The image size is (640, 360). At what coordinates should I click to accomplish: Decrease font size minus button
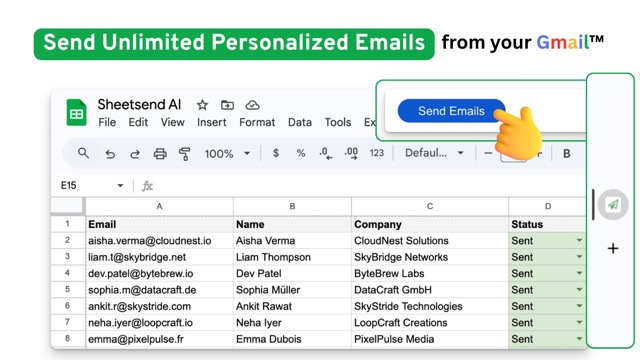pos(488,153)
